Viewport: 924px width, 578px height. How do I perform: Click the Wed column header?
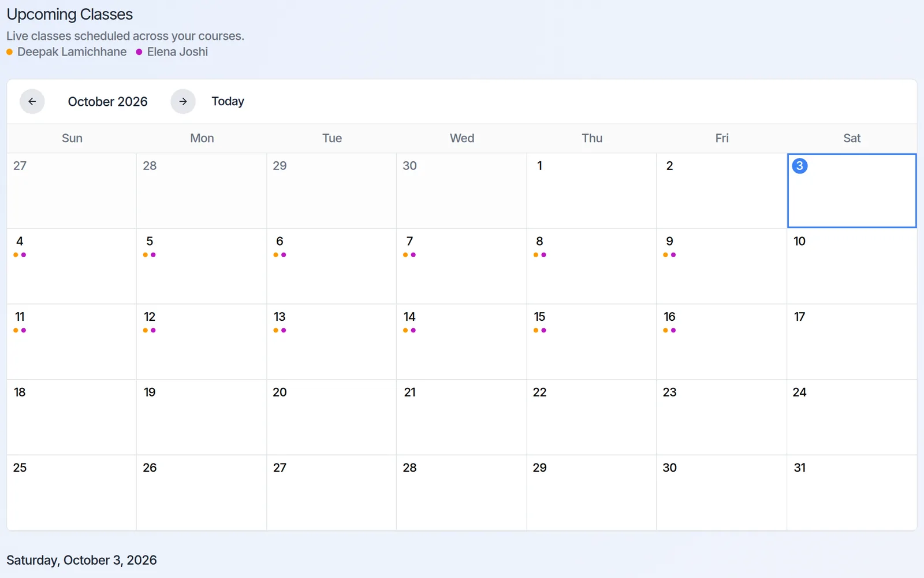462,138
